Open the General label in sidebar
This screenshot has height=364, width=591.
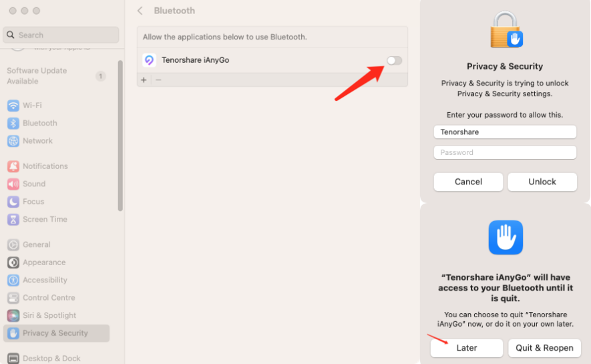click(37, 244)
